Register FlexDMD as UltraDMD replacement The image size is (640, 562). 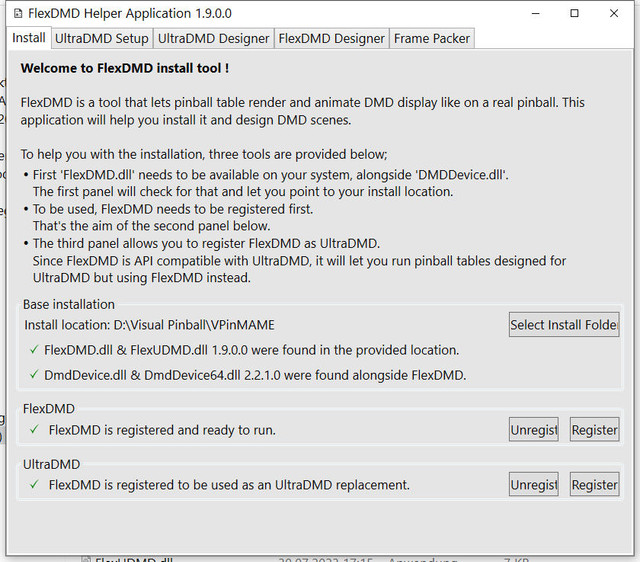click(594, 484)
